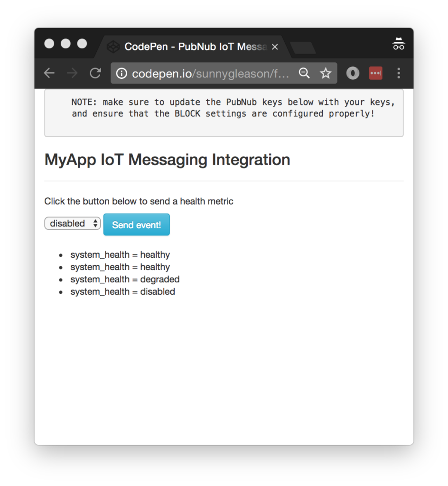Click the forward navigation arrow
The height and width of the screenshot is (486, 448).
pyautogui.click(x=72, y=73)
